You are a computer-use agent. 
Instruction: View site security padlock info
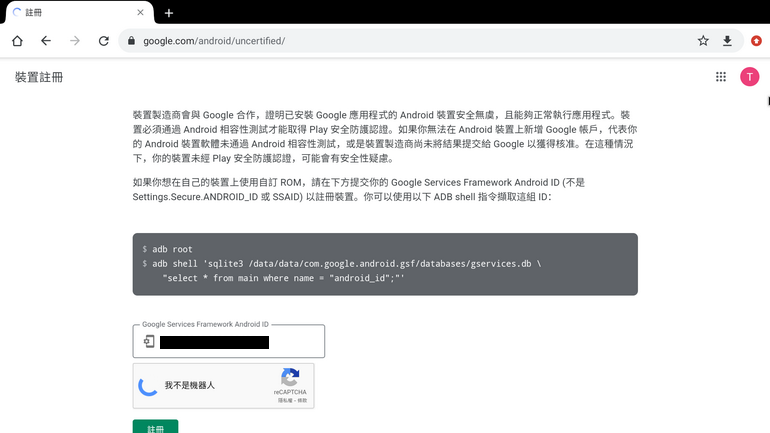click(131, 41)
